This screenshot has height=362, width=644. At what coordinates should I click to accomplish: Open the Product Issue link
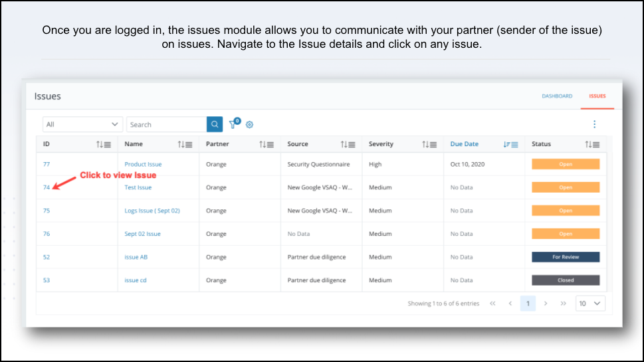tap(143, 164)
